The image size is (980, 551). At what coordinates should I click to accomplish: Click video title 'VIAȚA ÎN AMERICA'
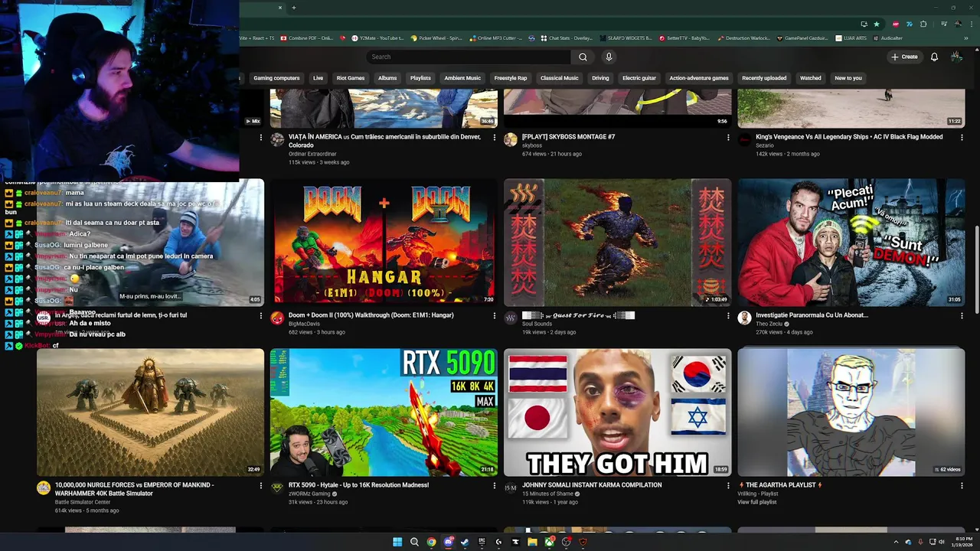click(384, 141)
